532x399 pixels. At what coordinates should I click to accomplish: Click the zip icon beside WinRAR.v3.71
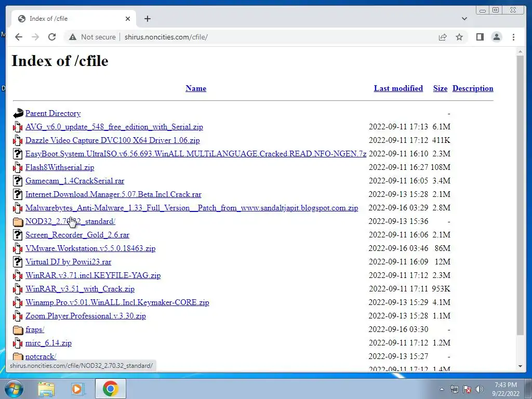[x=18, y=275]
